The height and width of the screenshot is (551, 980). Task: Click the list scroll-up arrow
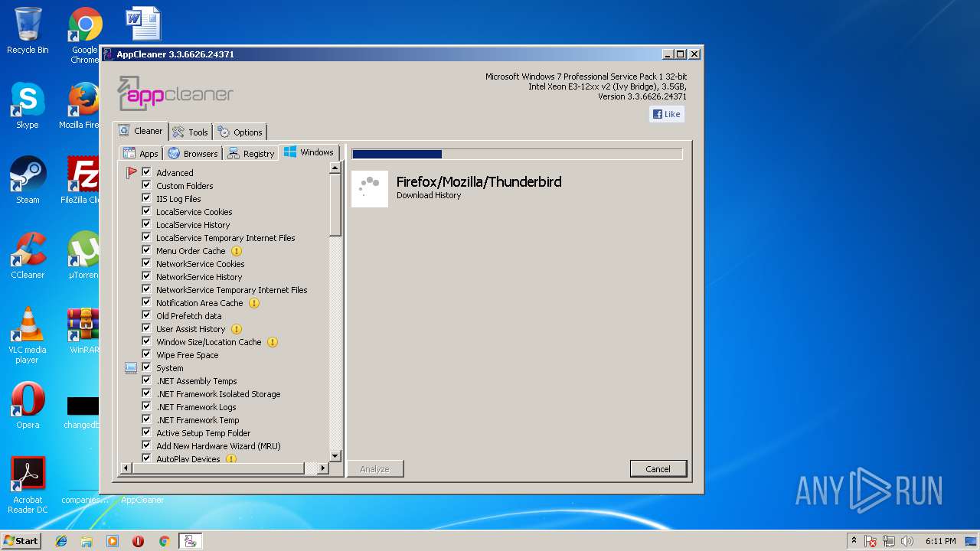(x=335, y=168)
